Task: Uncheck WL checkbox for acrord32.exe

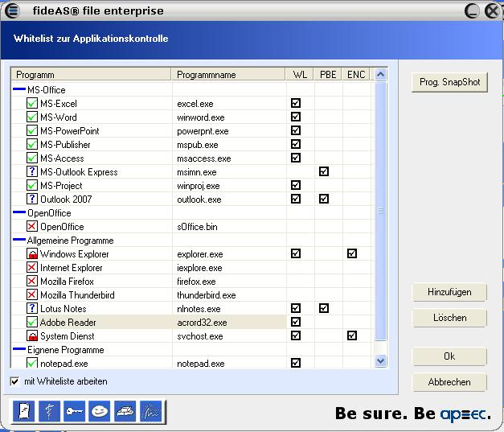Action: pyautogui.click(x=296, y=322)
